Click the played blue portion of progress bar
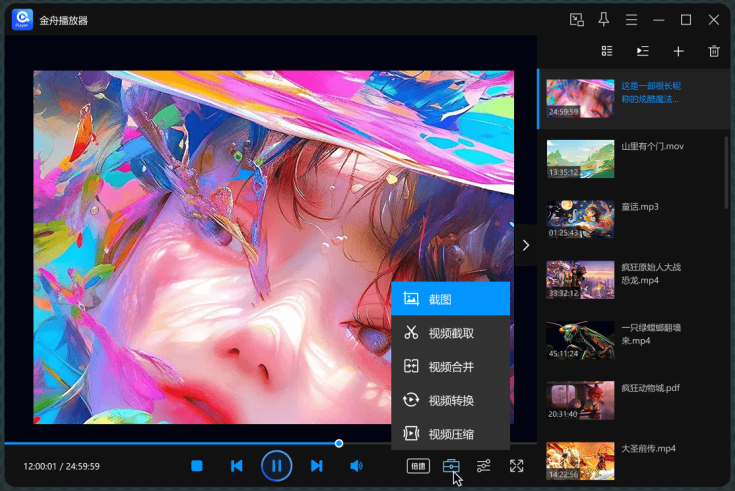The image size is (735, 491). pyautogui.click(x=170, y=443)
